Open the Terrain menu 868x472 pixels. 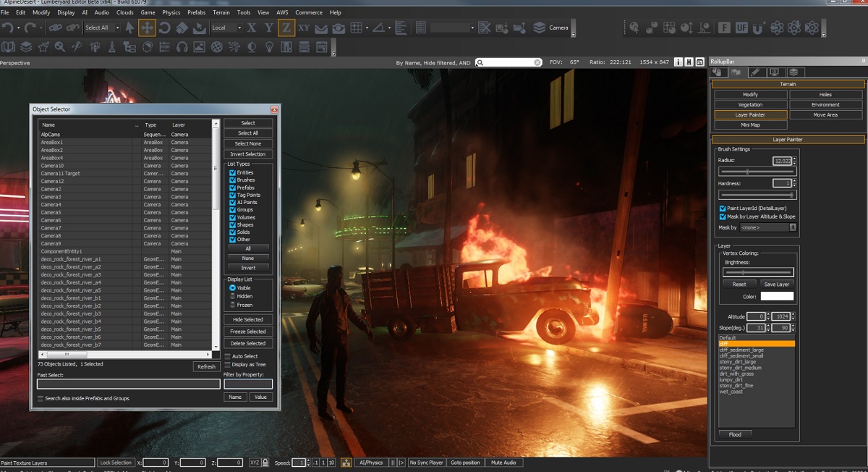pos(221,12)
